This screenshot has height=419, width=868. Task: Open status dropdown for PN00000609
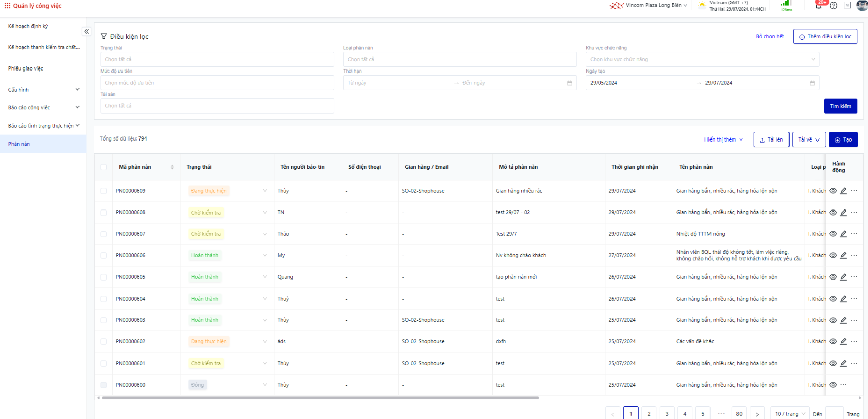[x=265, y=191]
